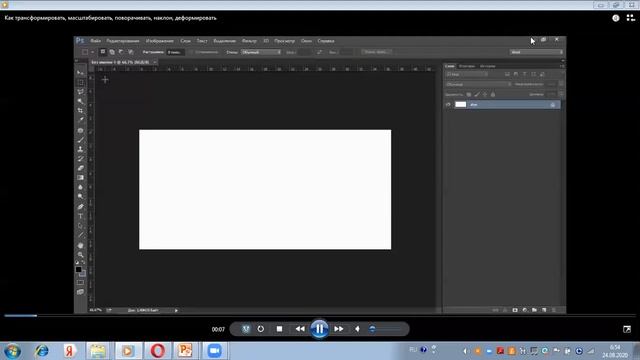640x360 pixels.
Task: Select the Move tool in Photoshop toolbar
Action: pos(80,73)
